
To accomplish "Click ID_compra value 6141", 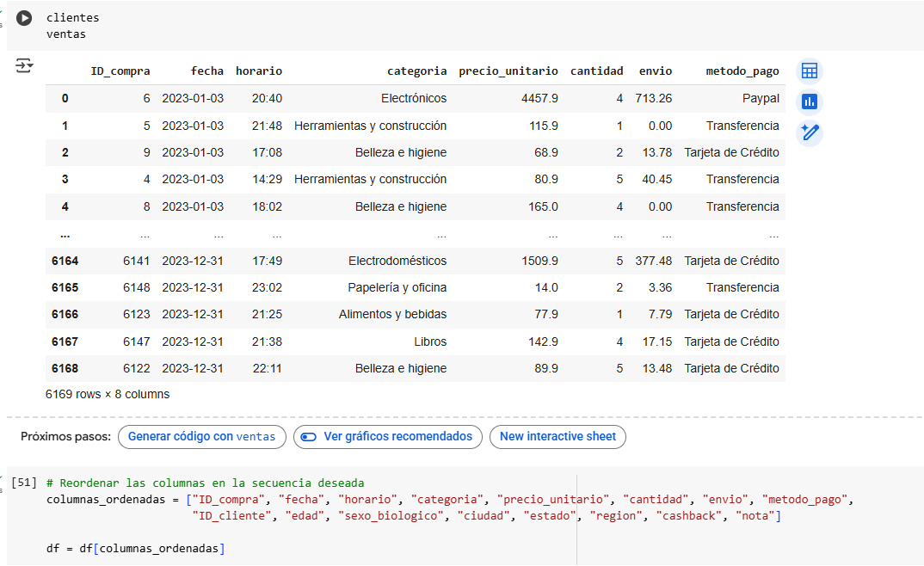I will (137, 261).
